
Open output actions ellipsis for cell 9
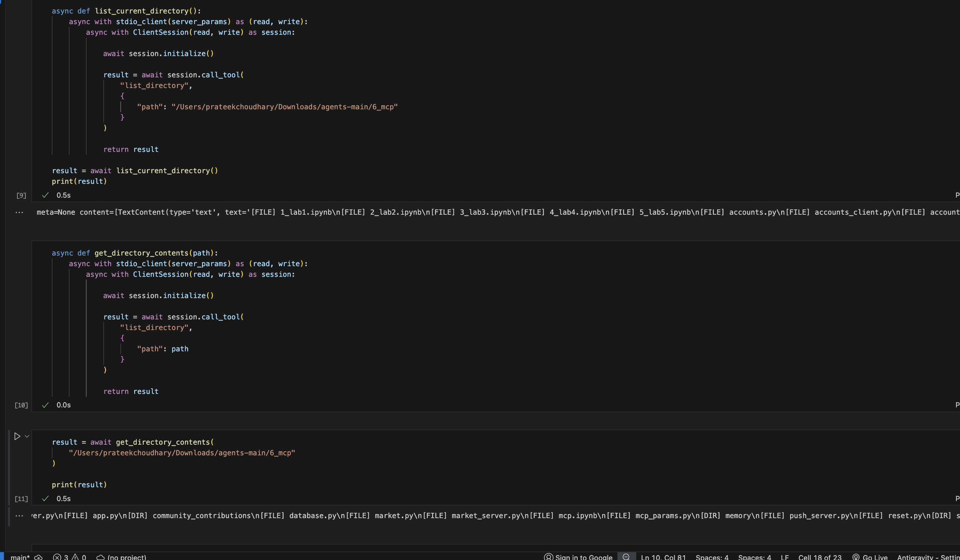tap(19, 213)
